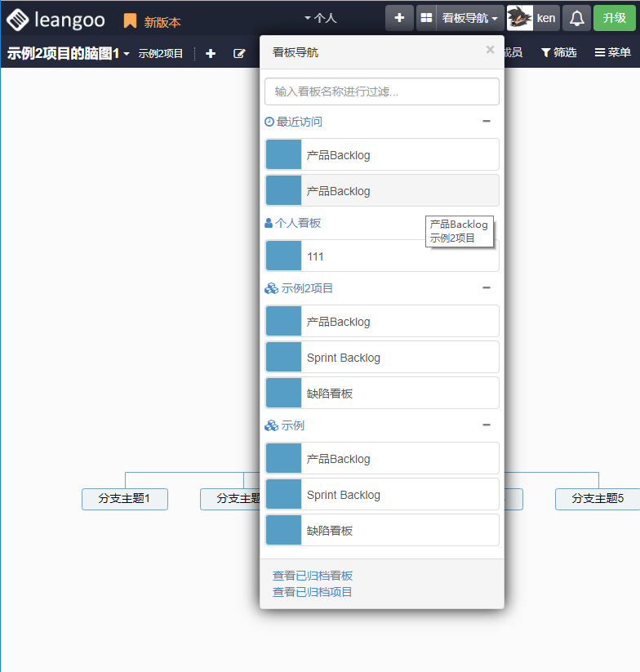Collapse the 最近访问 section
The height and width of the screenshot is (672, 640).
coord(487,122)
